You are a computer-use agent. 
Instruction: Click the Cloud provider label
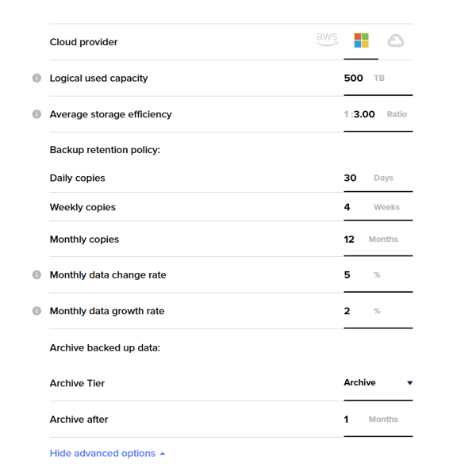tap(83, 42)
